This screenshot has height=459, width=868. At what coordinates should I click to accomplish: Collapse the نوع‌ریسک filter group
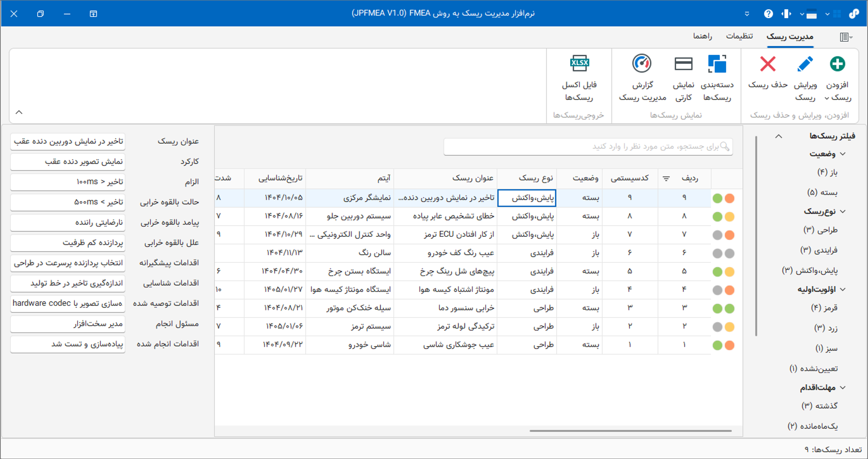coord(843,211)
